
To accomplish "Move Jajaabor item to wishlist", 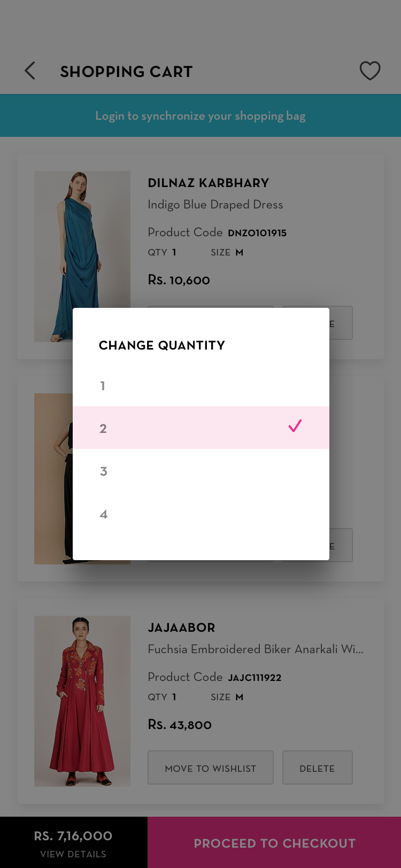I will [211, 768].
